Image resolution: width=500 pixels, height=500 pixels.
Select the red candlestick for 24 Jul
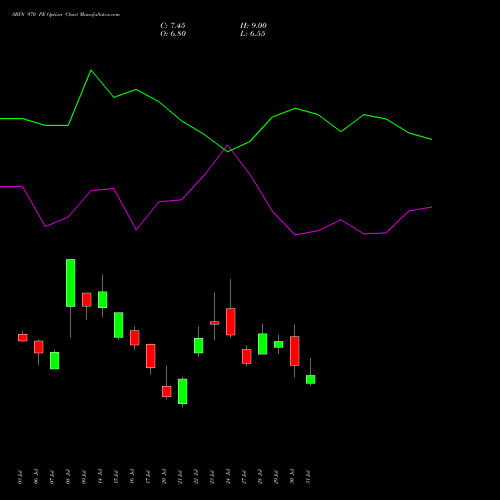[231, 322]
